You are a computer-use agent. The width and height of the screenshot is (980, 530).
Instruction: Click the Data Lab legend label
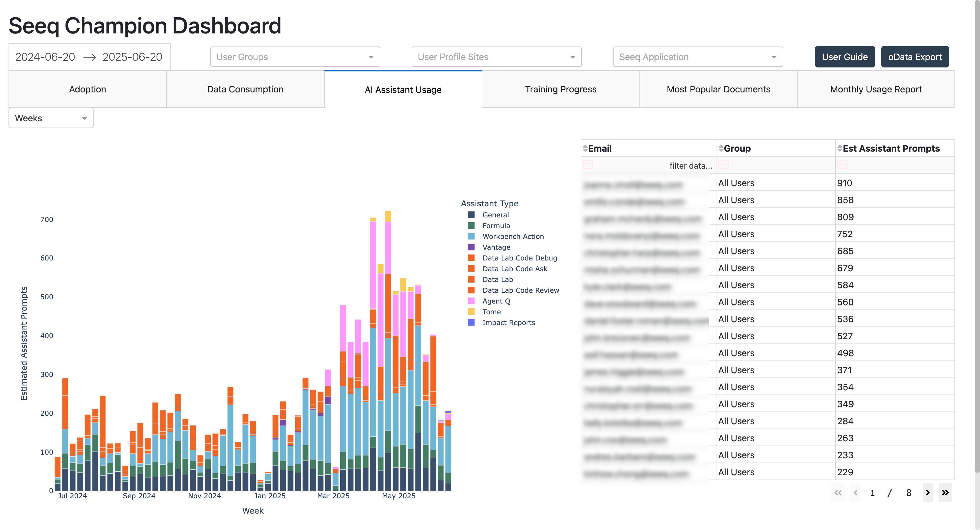pyautogui.click(x=498, y=279)
